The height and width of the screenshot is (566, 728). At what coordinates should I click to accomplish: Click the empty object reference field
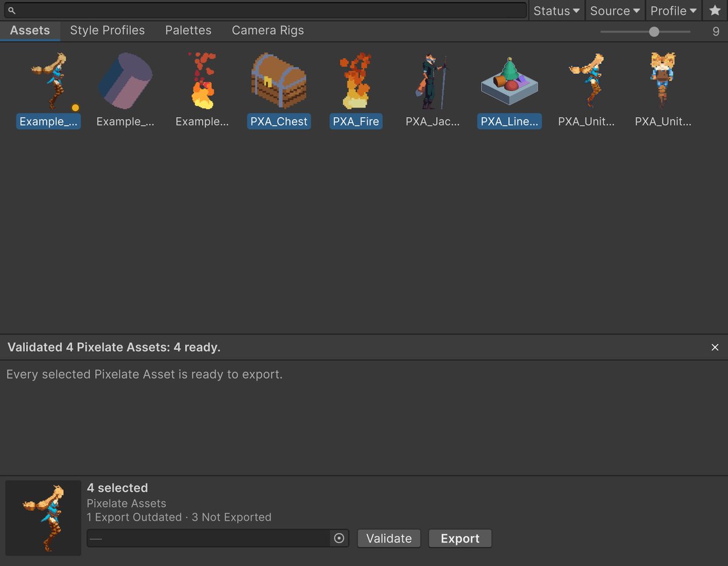[x=218, y=539]
